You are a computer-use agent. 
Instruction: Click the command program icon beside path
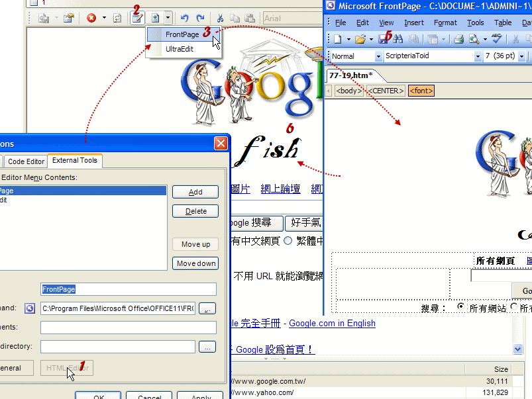coord(30,308)
